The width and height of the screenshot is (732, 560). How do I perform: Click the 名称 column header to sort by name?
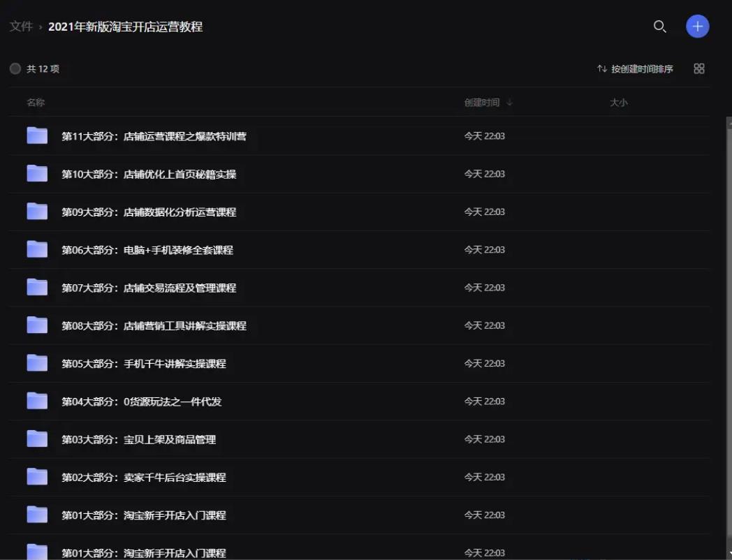point(36,102)
